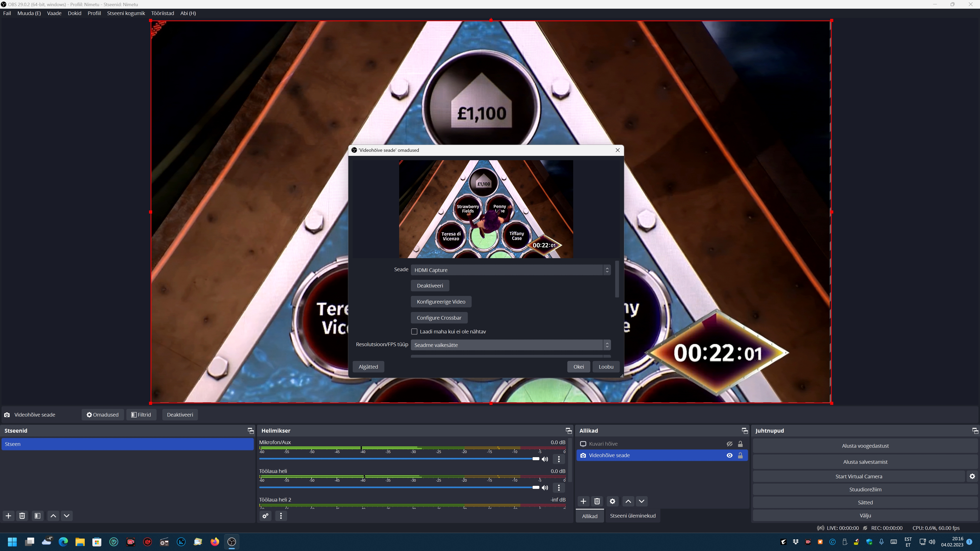Toggle lock on Videohõive seade source
This screenshot has height=551, width=980.
pyautogui.click(x=740, y=455)
